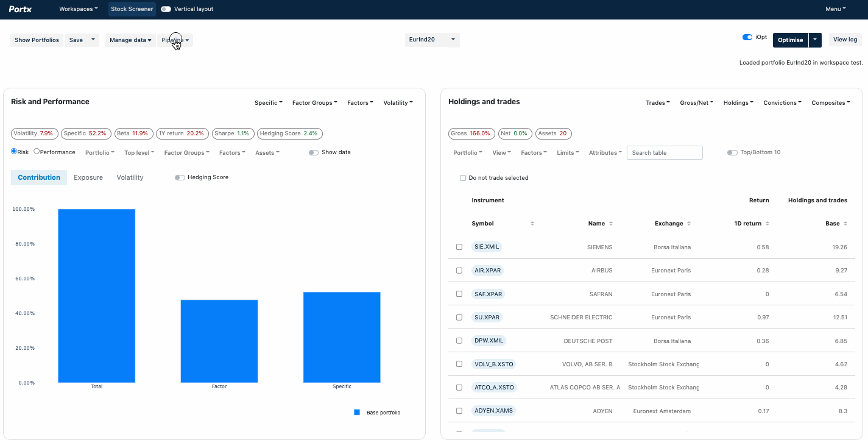Sort by the 1D return sort icon
Image resolution: width=868 pixels, height=440 pixels.
coord(766,223)
